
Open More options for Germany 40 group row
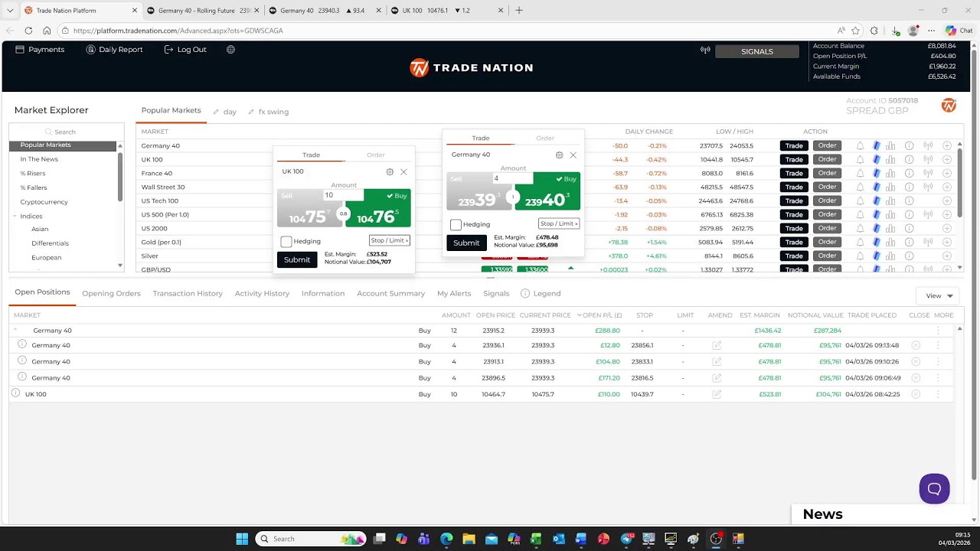pos(938,331)
